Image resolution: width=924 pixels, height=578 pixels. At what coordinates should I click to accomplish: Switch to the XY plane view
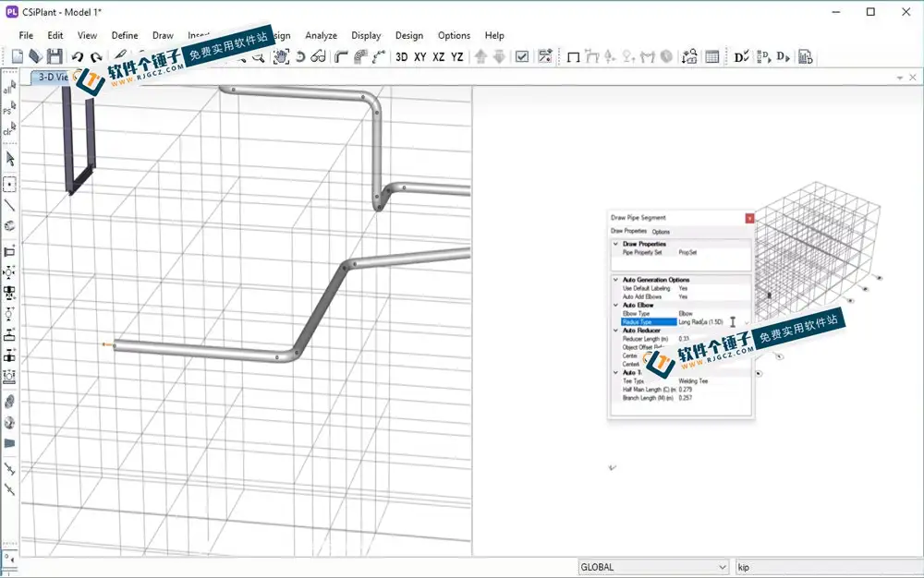coord(419,57)
